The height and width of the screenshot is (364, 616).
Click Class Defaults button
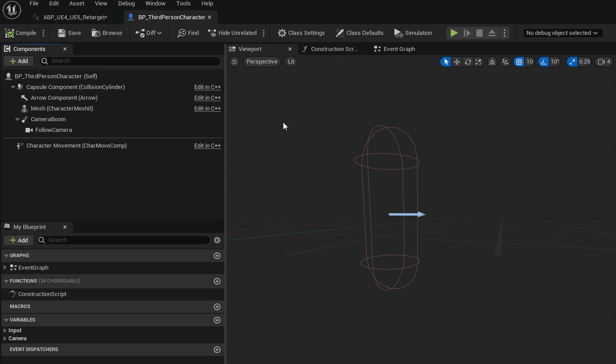pyautogui.click(x=359, y=33)
